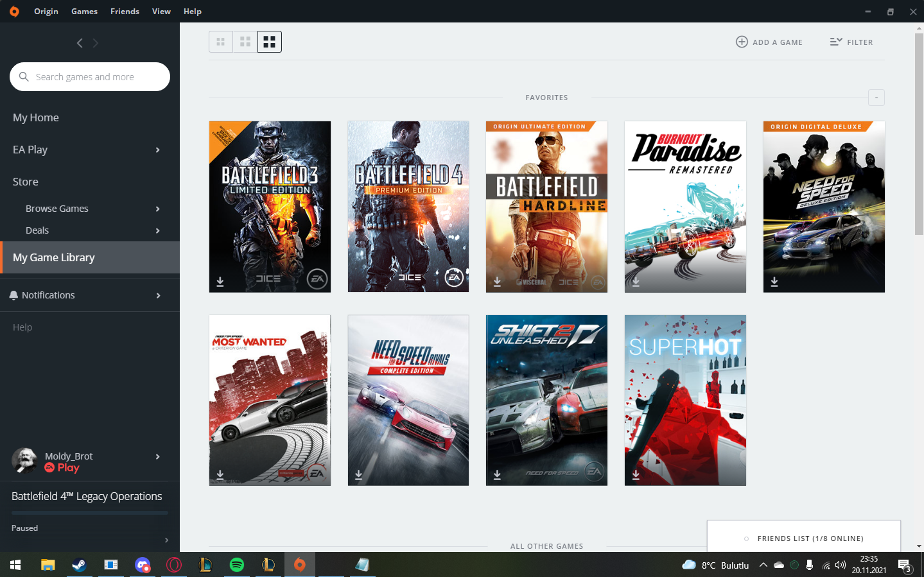Viewport: 924px width, 577px height.
Task: Click the Notifications bell icon
Action: click(13, 295)
